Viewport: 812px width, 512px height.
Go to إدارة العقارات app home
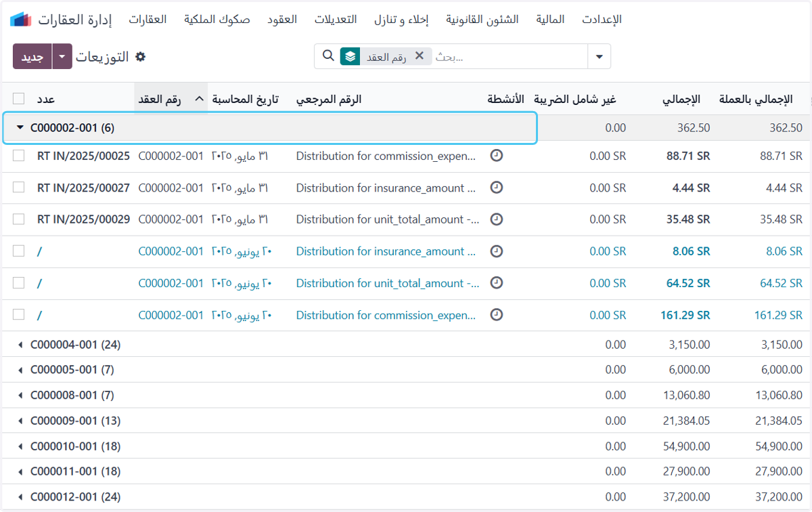(75, 19)
